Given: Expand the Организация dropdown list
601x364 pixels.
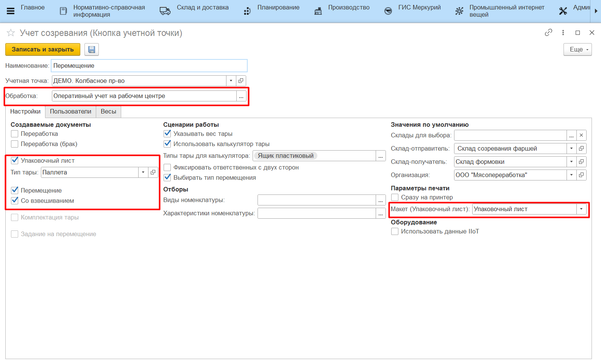Looking at the screenshot, I should (x=571, y=175).
